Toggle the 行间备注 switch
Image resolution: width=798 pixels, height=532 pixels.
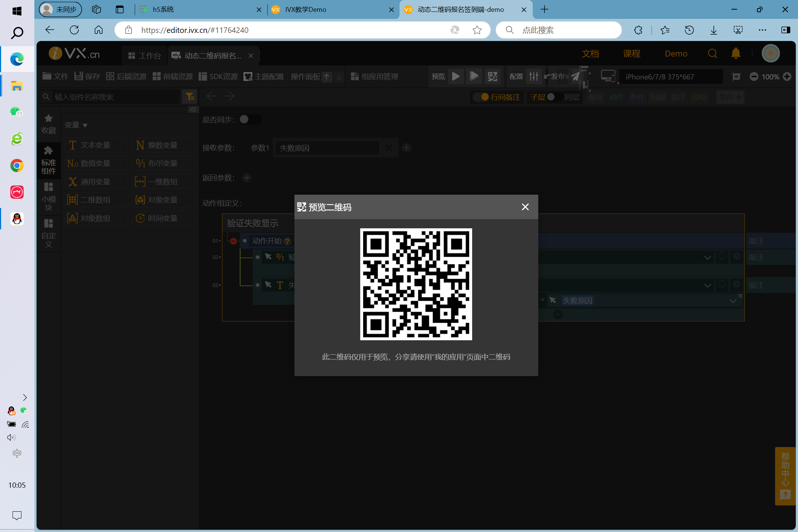(481, 97)
